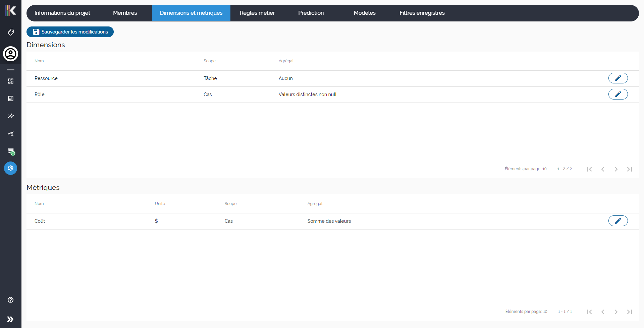
Task: Open the tags panel in the sidebar
Action: click(10, 32)
